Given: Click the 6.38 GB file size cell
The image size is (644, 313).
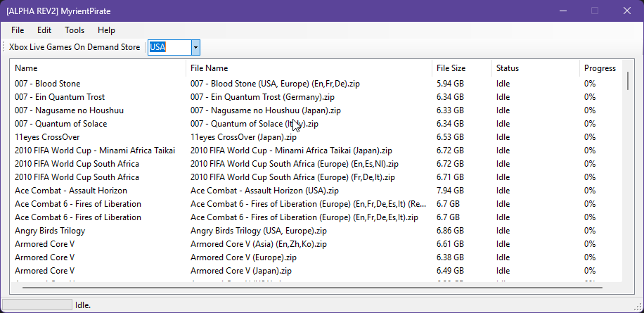Looking at the screenshot, I should tap(450, 257).
